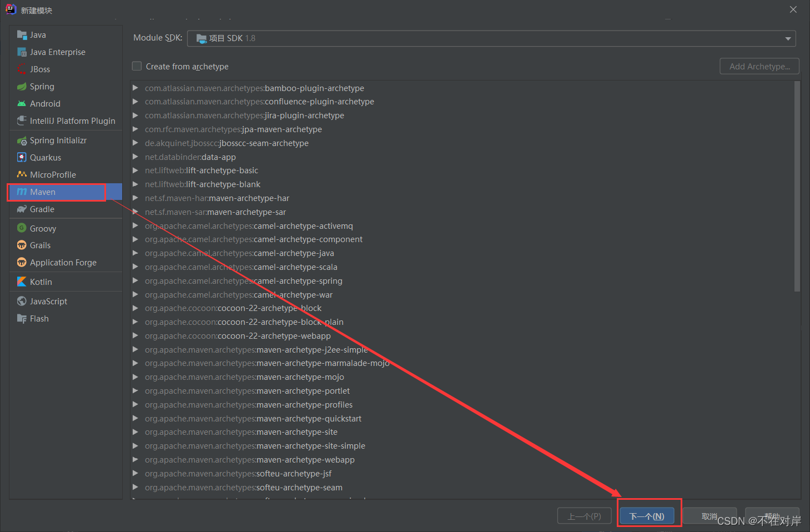This screenshot has width=810, height=532.
Task: Select the Groovy icon
Action: point(22,228)
